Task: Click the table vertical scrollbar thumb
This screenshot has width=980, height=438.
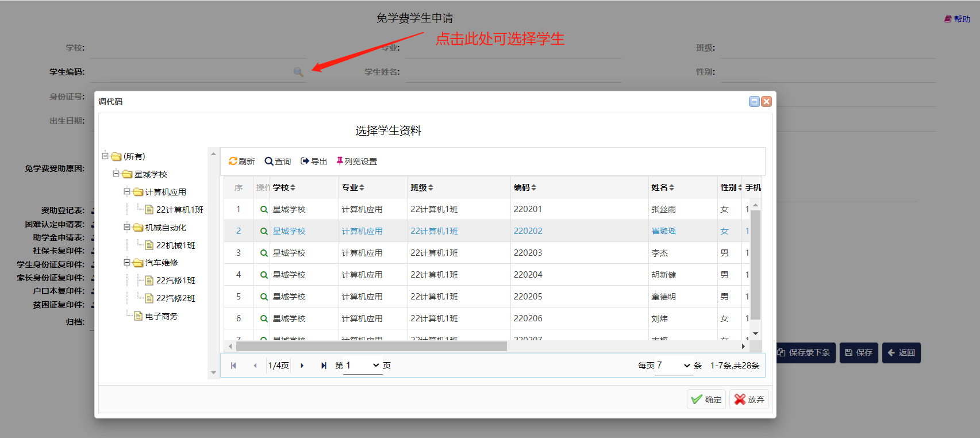Action: pyautogui.click(x=756, y=264)
